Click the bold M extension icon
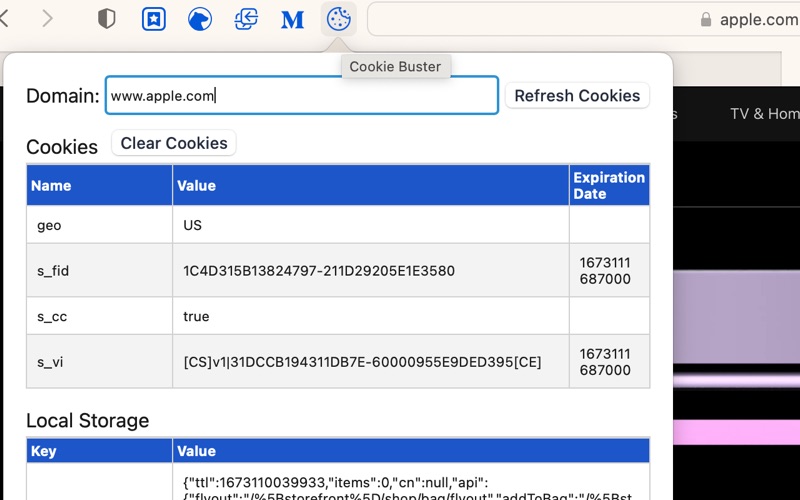This screenshot has height=500, width=800. tap(292, 19)
